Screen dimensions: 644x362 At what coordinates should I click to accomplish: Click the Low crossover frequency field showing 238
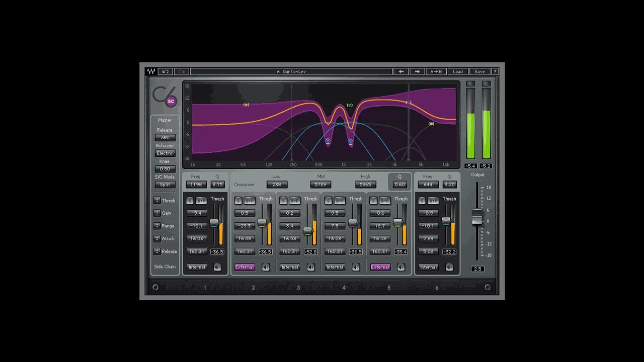coord(277,185)
